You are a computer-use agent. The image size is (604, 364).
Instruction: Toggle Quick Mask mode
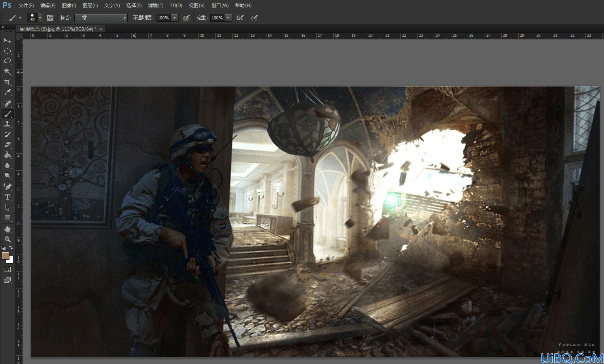8,270
